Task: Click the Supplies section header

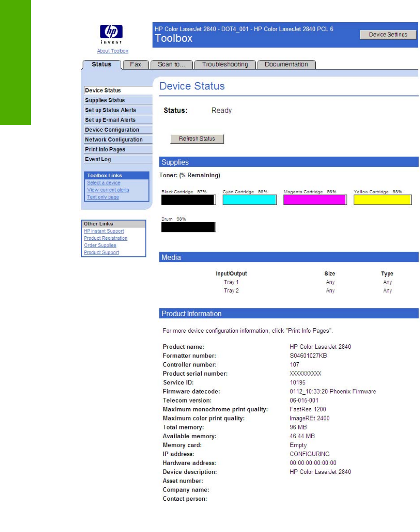Action: (289, 162)
